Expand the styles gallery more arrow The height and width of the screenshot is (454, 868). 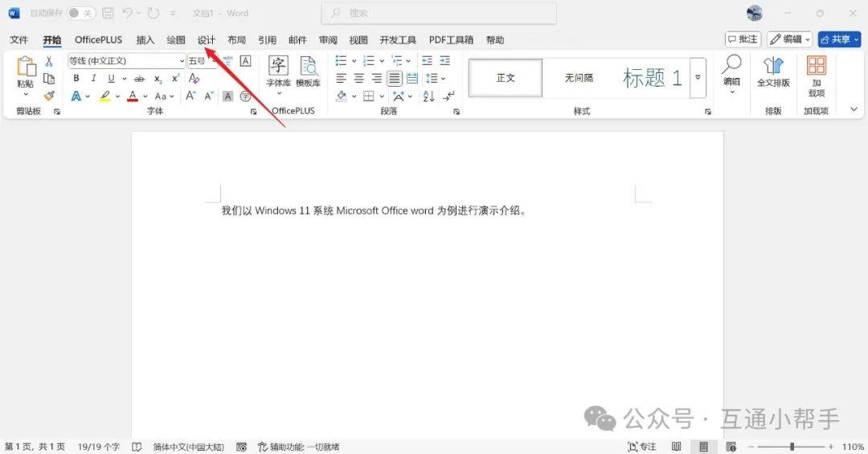click(x=698, y=77)
